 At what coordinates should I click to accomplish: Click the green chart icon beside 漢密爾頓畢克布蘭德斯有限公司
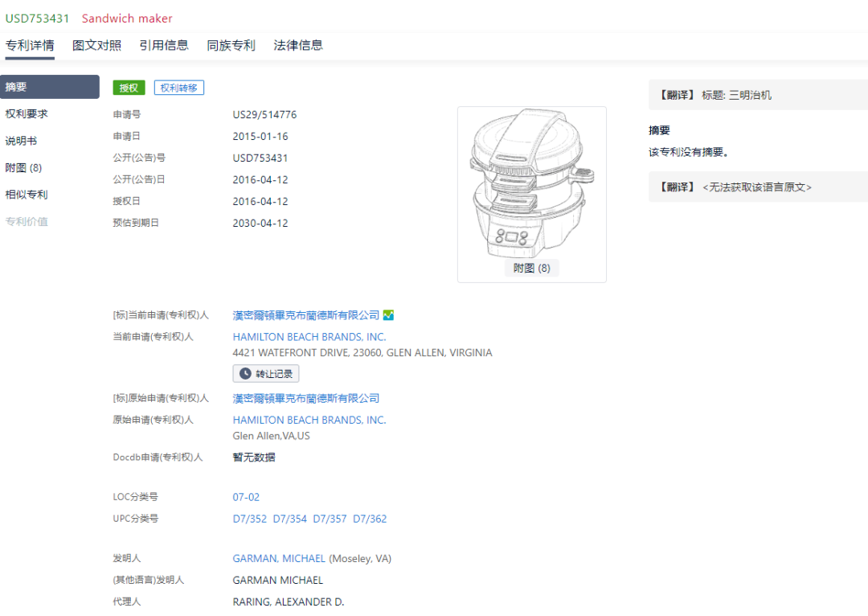[389, 315]
